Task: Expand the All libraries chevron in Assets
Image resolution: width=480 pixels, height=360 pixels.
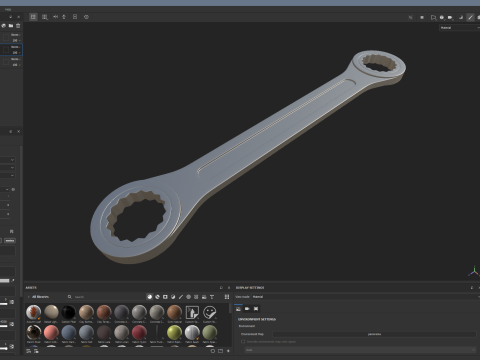Action: click(29, 297)
